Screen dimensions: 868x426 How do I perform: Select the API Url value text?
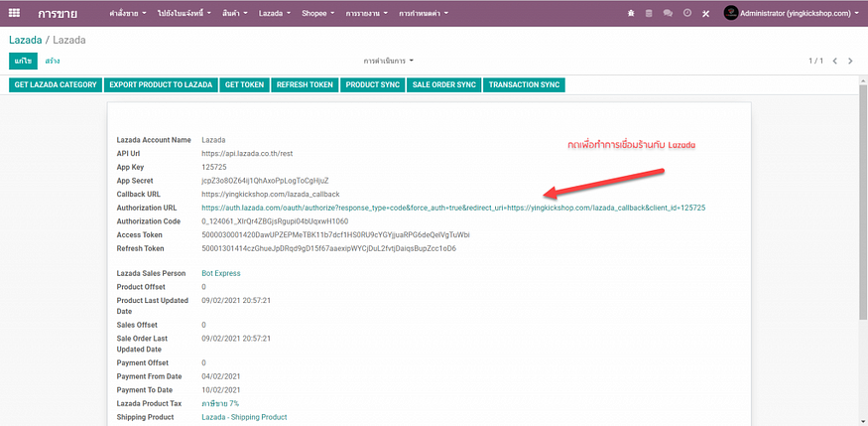tap(247, 154)
